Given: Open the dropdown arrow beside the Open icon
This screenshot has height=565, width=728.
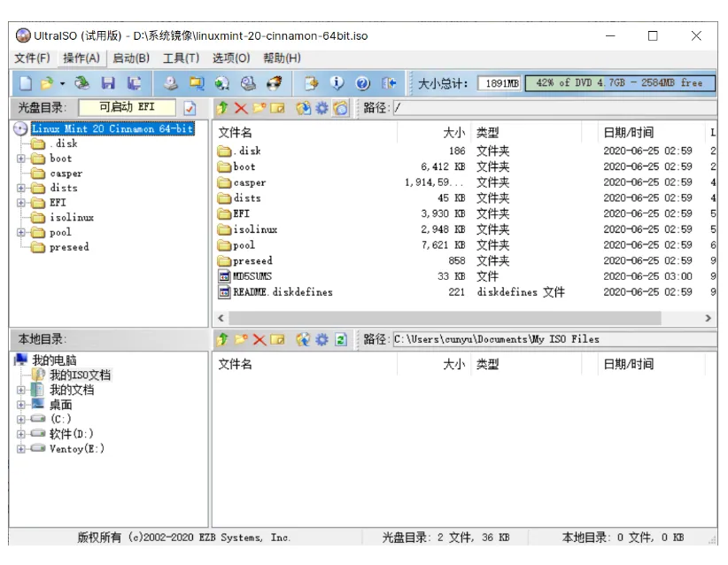Looking at the screenshot, I should point(62,84).
